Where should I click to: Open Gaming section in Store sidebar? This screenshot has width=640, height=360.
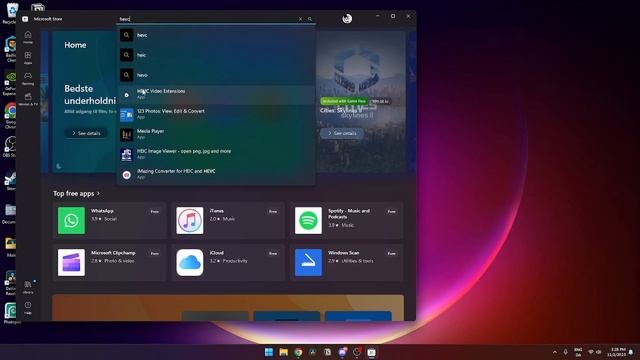pyautogui.click(x=28, y=78)
